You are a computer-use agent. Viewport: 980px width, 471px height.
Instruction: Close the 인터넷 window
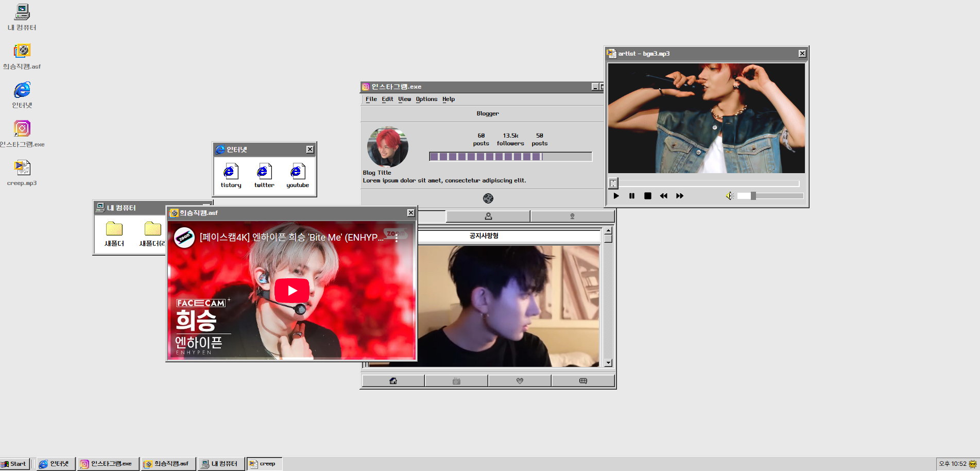click(310, 149)
